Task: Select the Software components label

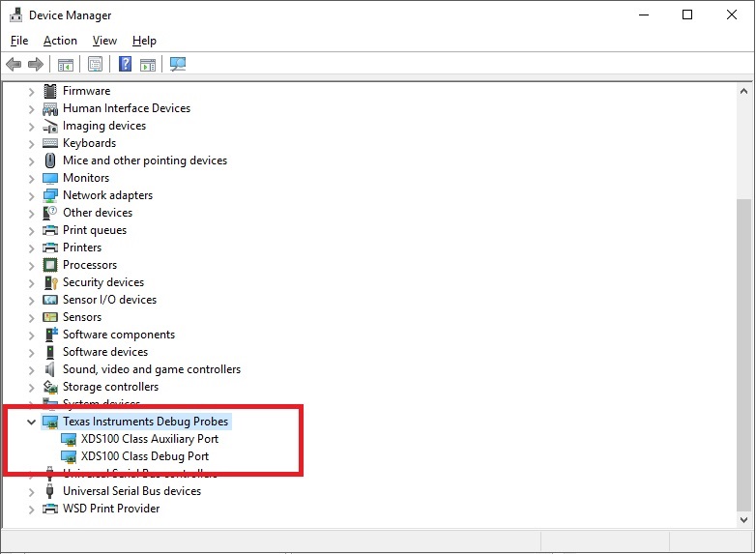Action: coord(119,335)
